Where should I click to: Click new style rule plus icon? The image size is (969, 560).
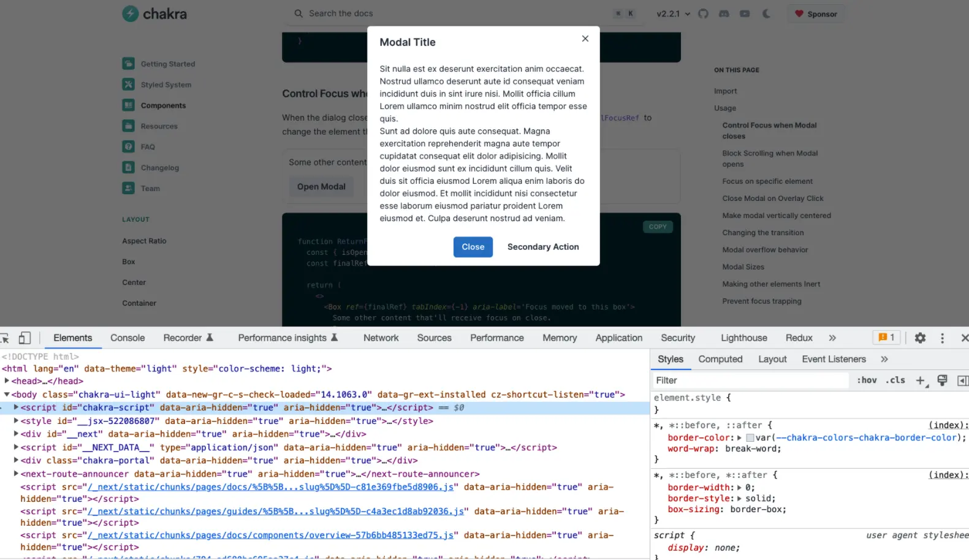[x=921, y=380]
